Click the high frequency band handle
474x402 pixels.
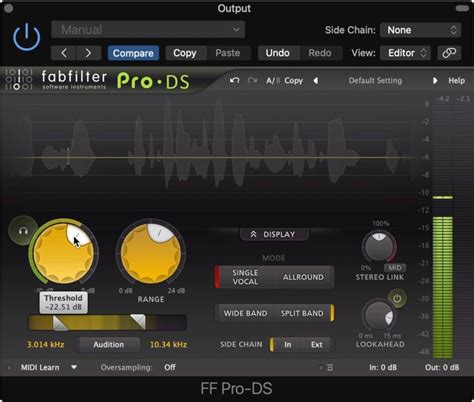coord(138,322)
